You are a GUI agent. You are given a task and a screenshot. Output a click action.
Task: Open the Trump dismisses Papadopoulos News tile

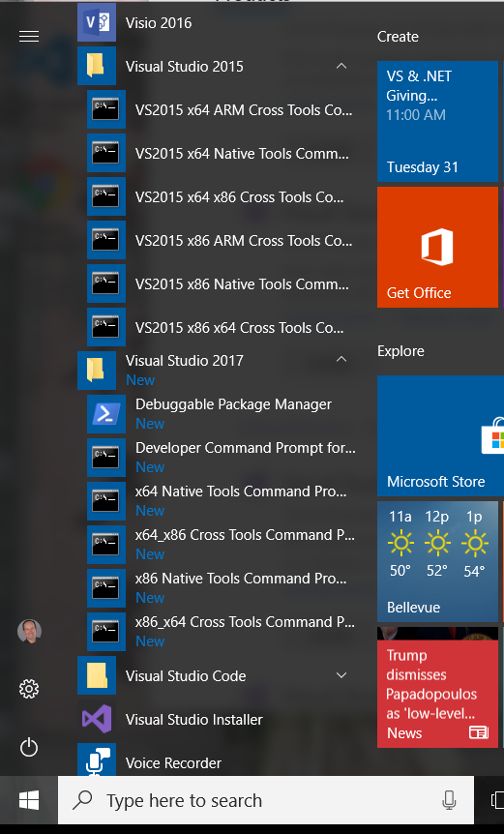click(437, 687)
